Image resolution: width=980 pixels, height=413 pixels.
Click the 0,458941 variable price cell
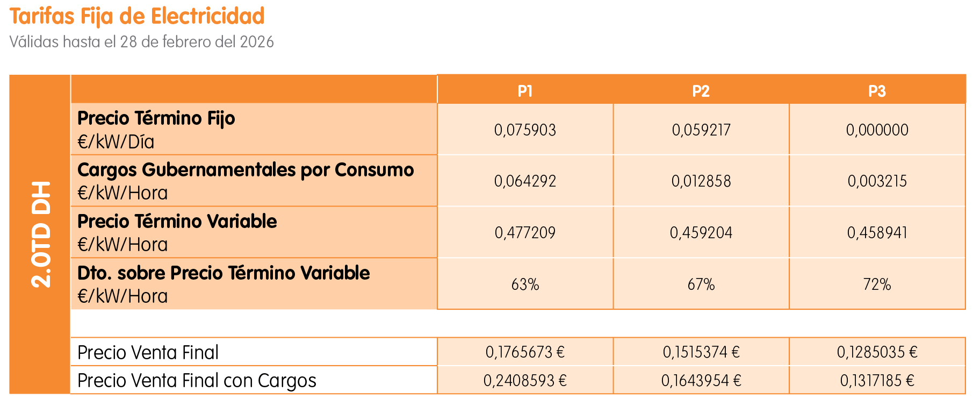pyautogui.click(x=877, y=233)
